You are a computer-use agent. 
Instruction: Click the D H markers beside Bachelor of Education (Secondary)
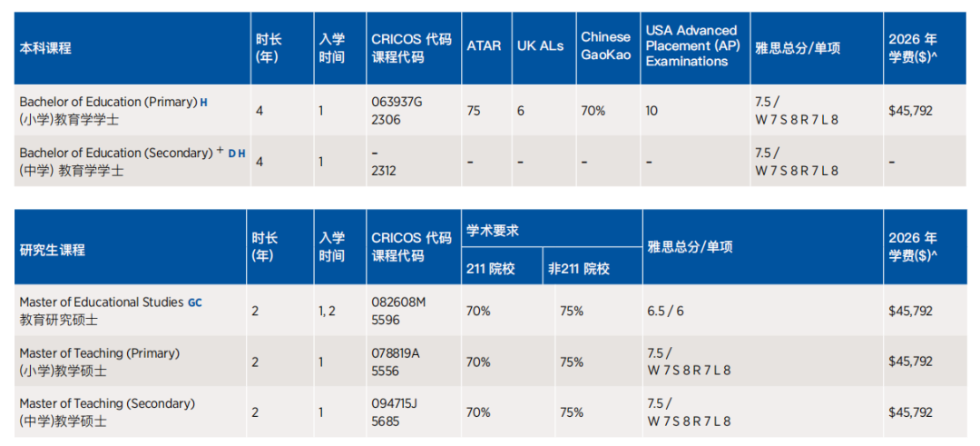(x=237, y=154)
